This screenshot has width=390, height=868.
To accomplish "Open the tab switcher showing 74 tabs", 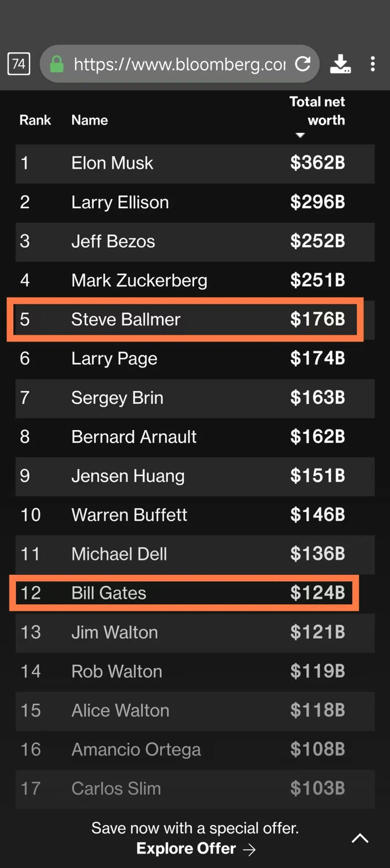I will [x=19, y=64].
